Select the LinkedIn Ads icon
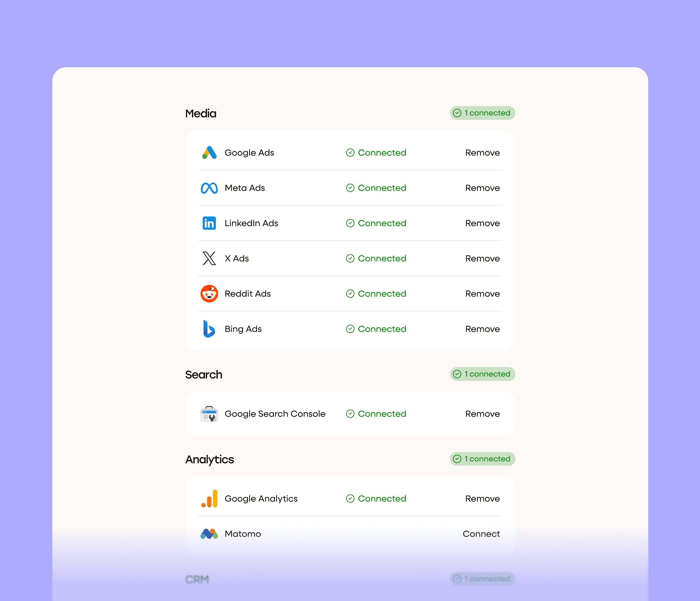 coord(209,223)
